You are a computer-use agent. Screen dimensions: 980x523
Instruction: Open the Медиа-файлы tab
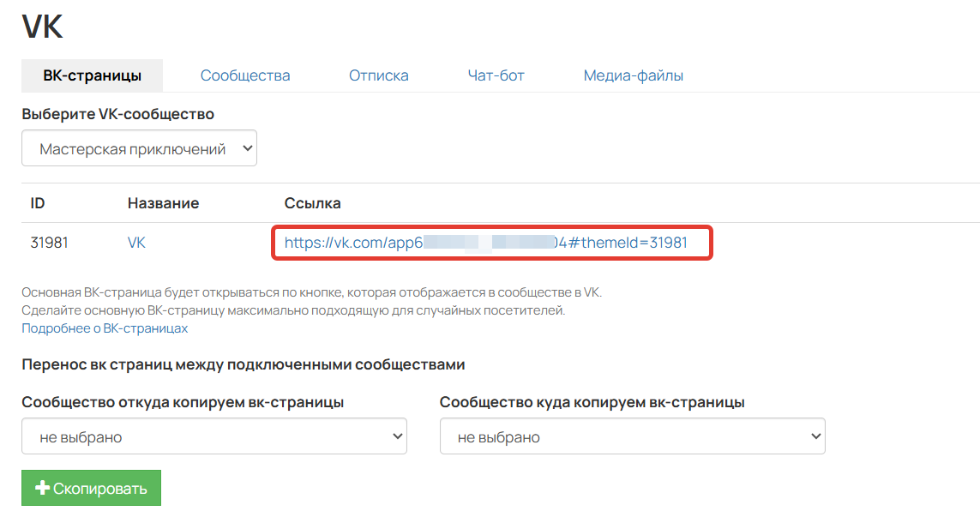coord(633,75)
